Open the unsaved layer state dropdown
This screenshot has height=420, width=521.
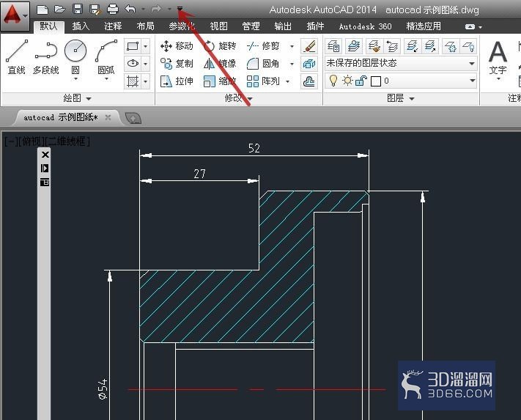[401, 63]
